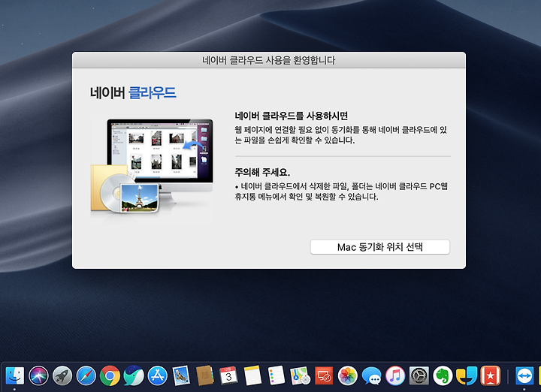541x392 pixels.
Task: Open the Contacts book icon
Action: (205, 375)
